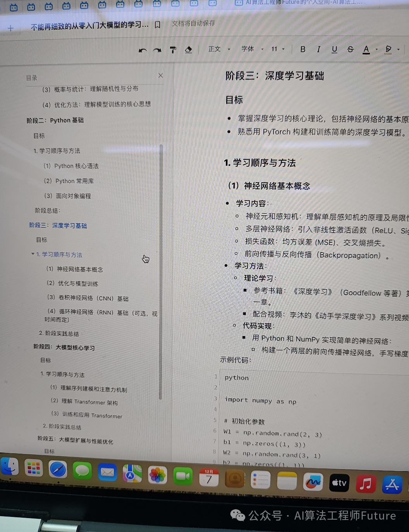The height and width of the screenshot is (532, 409).
Task: Open FaceTime from the Dock
Action: pos(183,477)
